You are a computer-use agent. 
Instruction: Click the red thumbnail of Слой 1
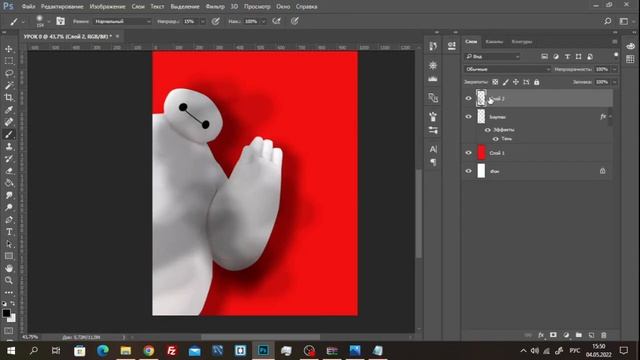(482, 153)
